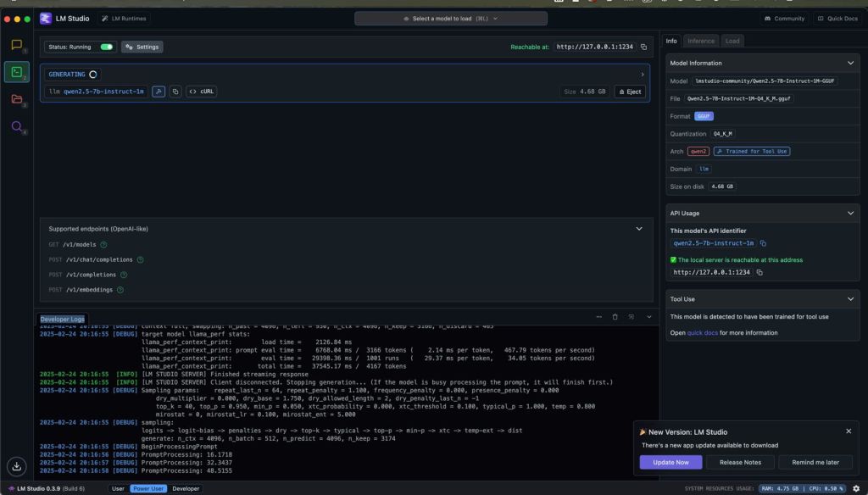
Task: Click the model name qwen2.5-7b-instruct-1m in card
Action: (x=103, y=92)
